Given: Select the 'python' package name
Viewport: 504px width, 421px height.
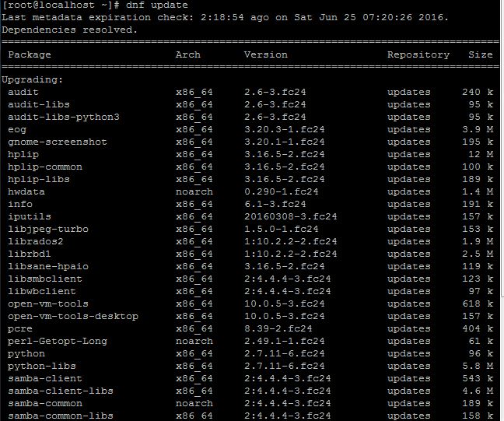Looking at the screenshot, I should [x=26, y=354].
